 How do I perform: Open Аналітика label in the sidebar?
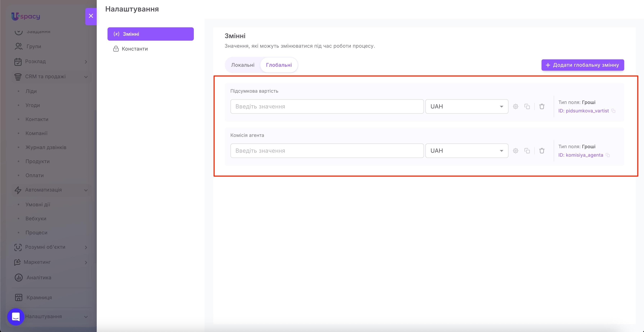coord(39,278)
